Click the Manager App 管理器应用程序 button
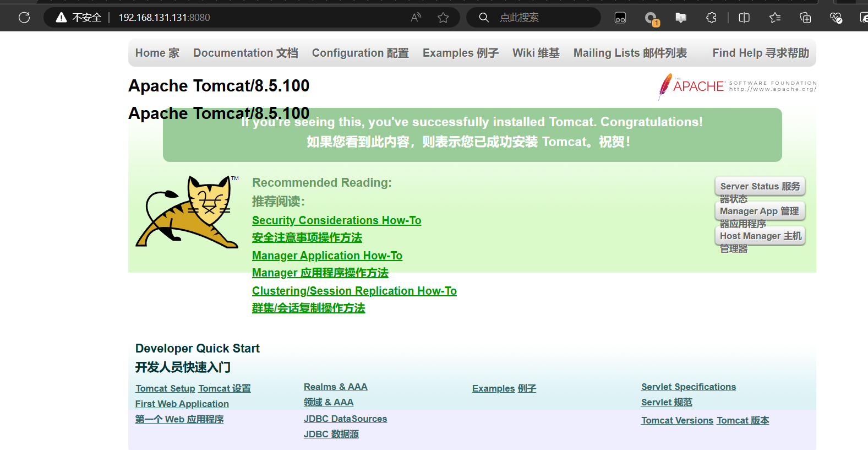 point(760,211)
